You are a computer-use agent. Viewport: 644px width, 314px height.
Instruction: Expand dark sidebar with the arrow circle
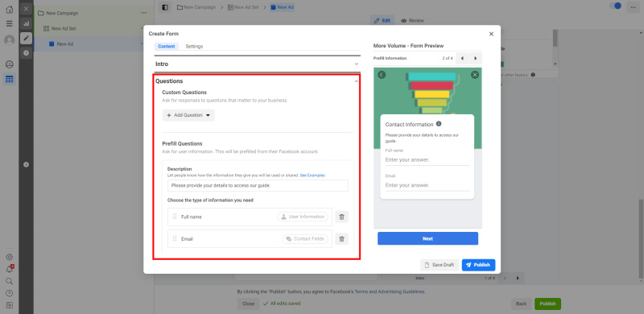click(x=27, y=164)
